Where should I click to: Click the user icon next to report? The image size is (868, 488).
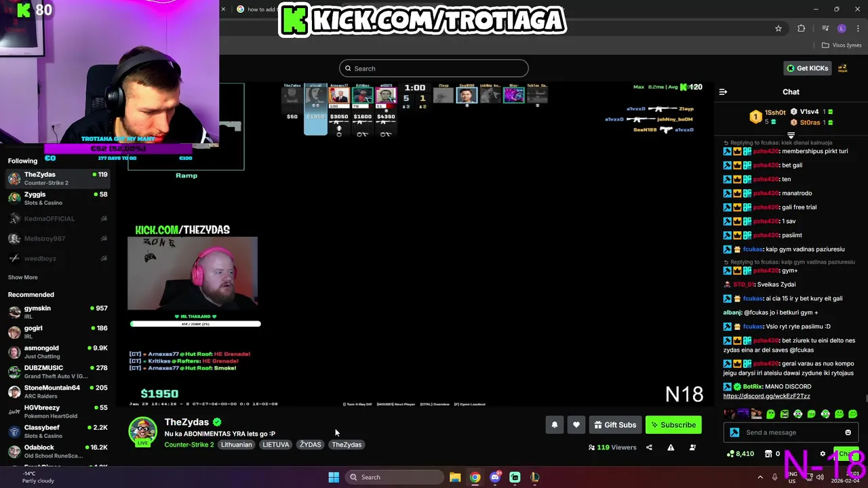(x=692, y=447)
